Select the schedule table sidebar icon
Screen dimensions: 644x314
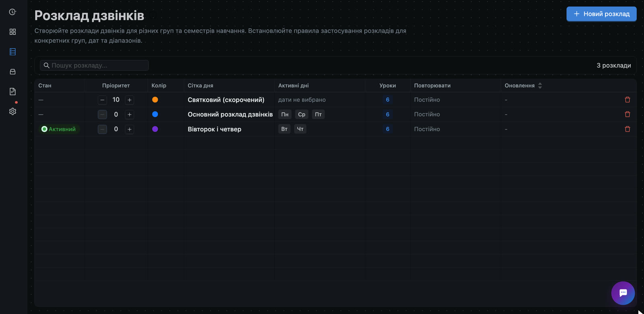click(12, 51)
